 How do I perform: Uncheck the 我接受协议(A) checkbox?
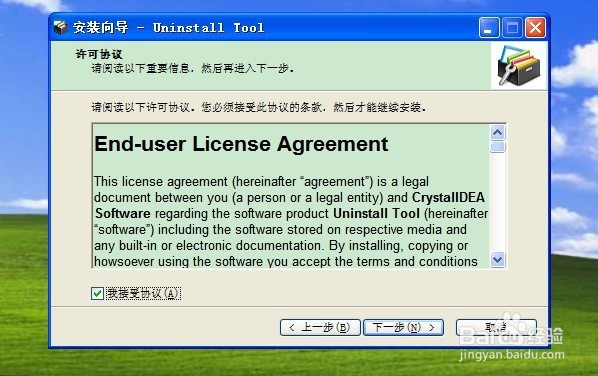(97, 293)
